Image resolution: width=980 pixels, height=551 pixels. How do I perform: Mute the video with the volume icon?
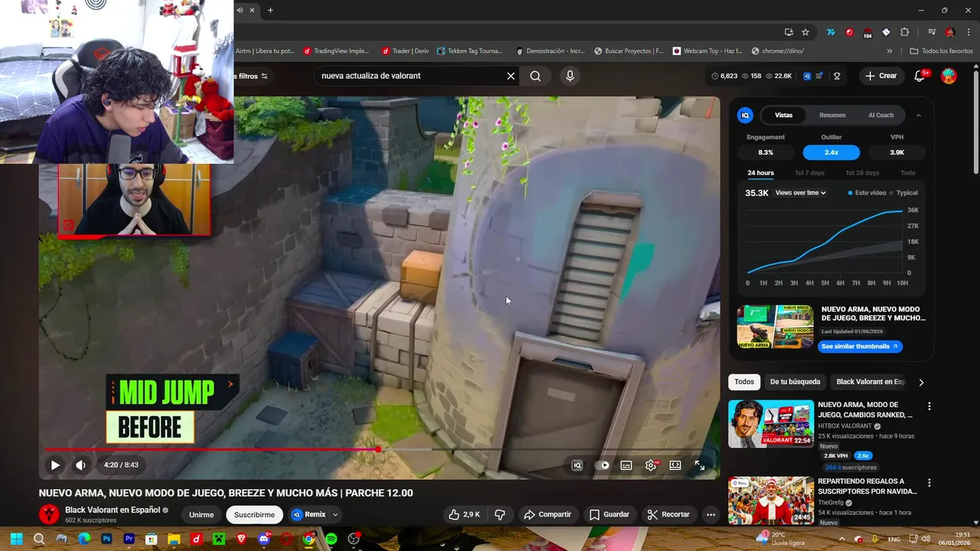80,465
